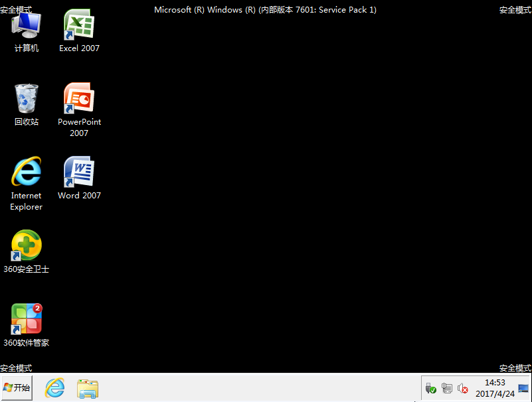Click the 360软件管家 label text
This screenshot has height=402, width=532.
coord(26,343)
